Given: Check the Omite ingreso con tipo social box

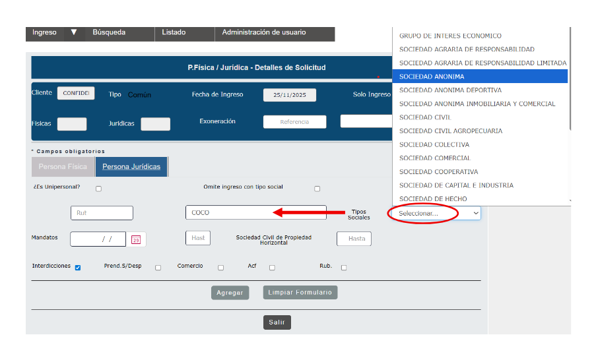Looking at the screenshot, I should pyautogui.click(x=317, y=189).
